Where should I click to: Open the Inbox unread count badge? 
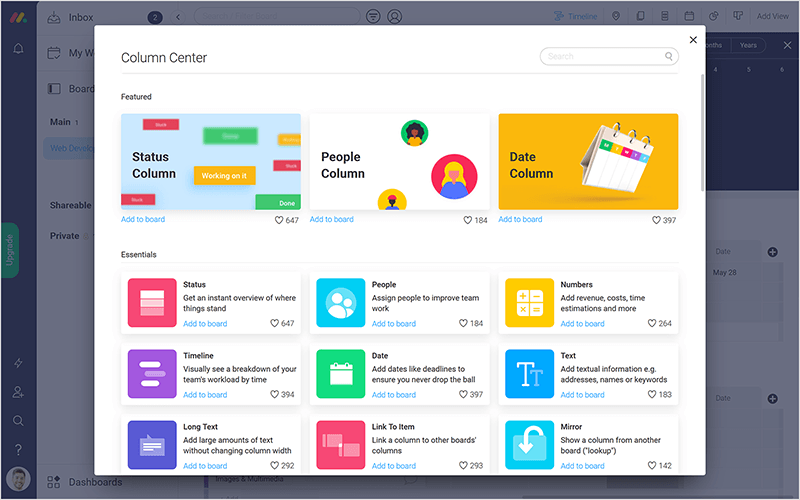pyautogui.click(x=155, y=18)
